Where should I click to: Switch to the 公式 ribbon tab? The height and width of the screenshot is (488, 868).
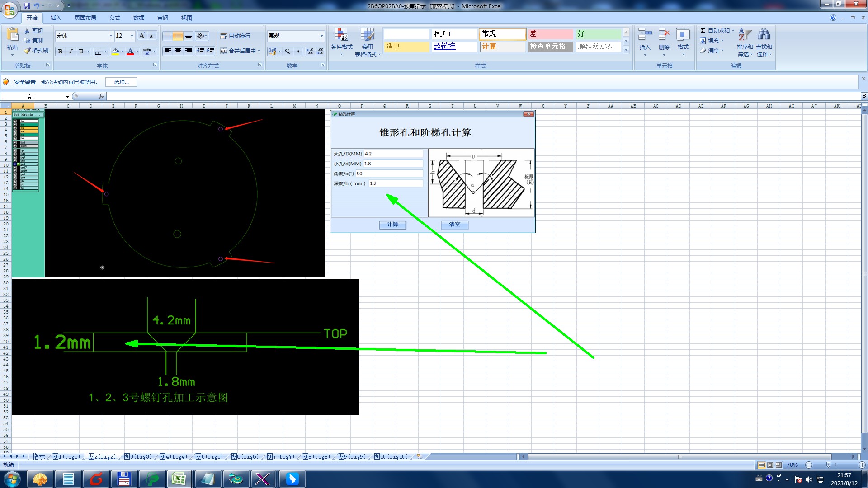(115, 18)
